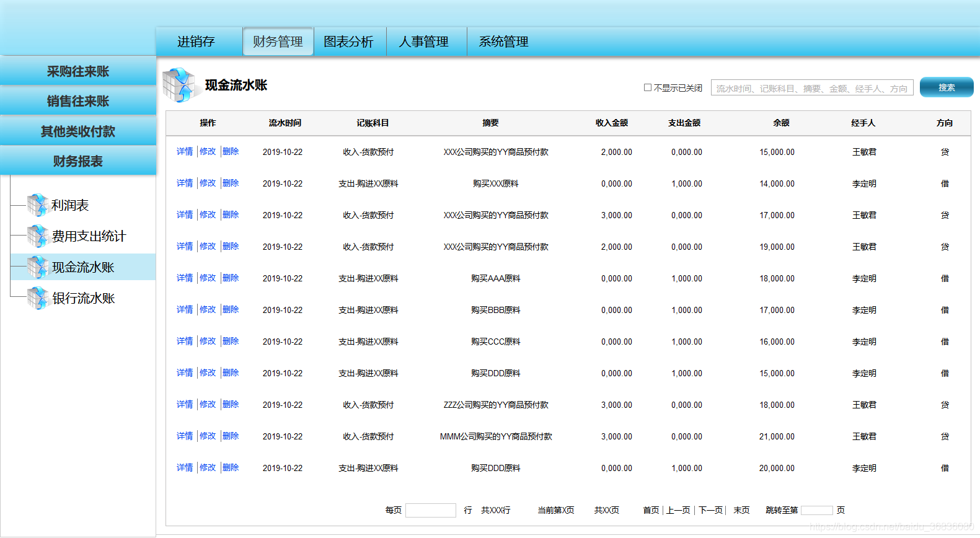Click the cube icon beside 费用支出统计

[x=37, y=236]
